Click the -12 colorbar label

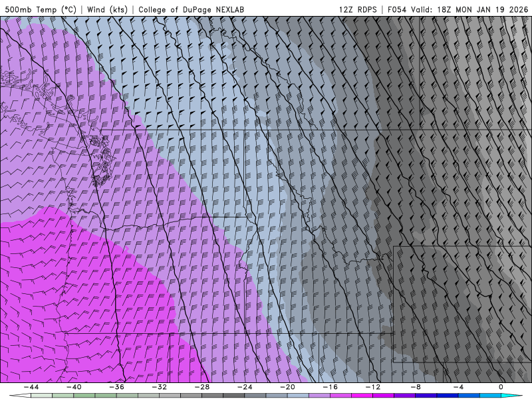(373, 387)
